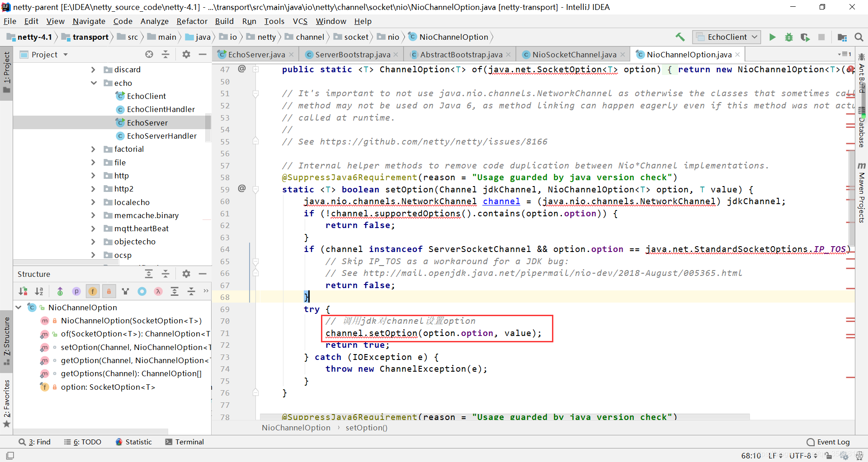Open the Statistic tool window
This screenshot has width=868, height=462.
click(x=134, y=442)
